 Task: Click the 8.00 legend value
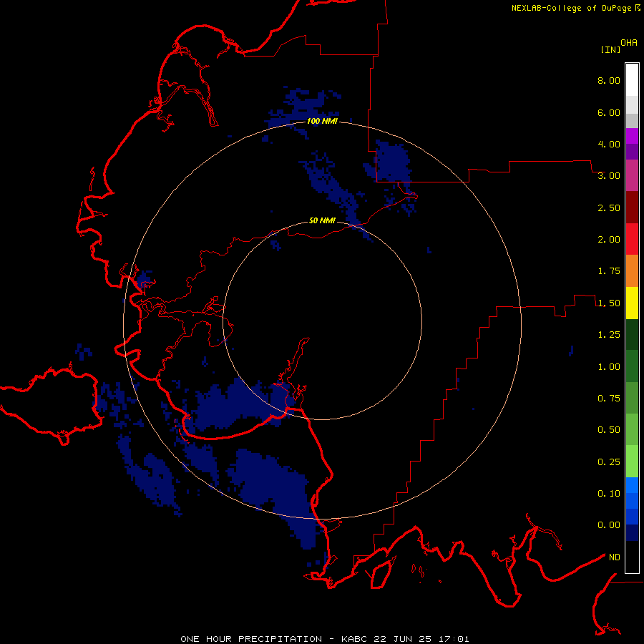pyautogui.click(x=609, y=80)
